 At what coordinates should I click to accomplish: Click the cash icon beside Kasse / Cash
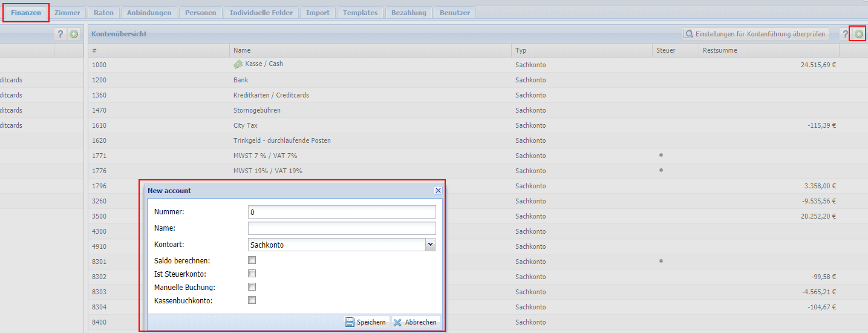238,64
